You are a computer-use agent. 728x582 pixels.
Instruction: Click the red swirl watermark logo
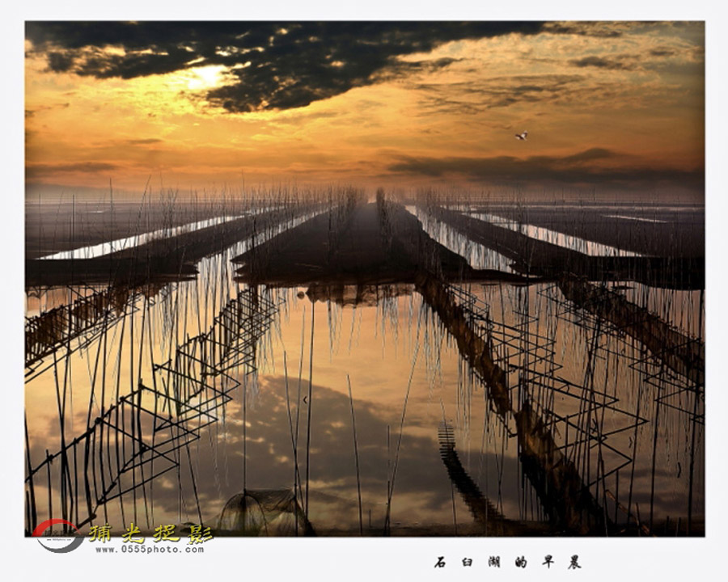tap(57, 535)
